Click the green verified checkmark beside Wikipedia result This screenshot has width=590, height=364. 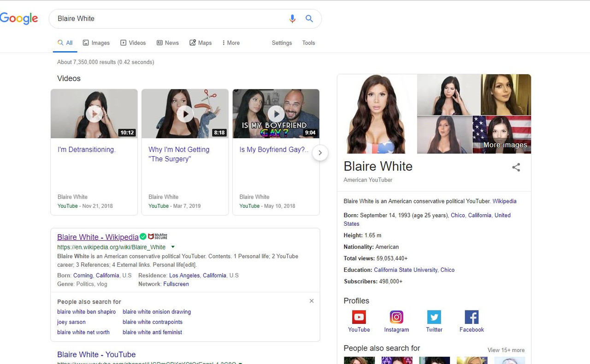click(143, 236)
